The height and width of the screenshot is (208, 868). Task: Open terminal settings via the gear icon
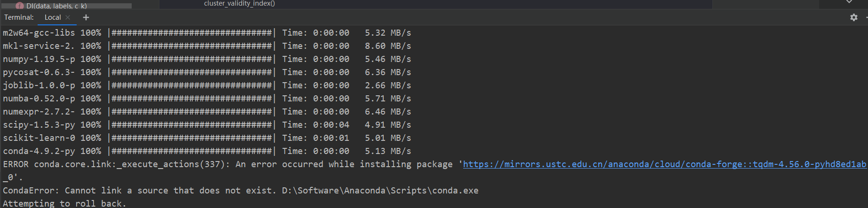coord(854,17)
